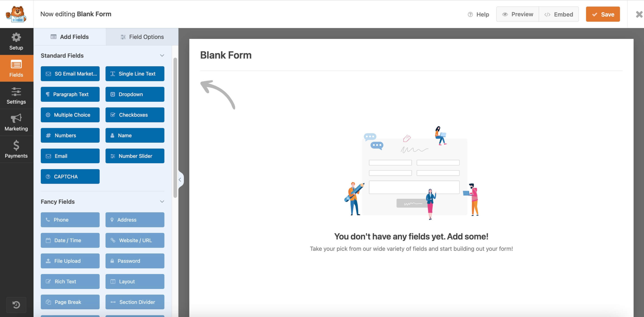644x317 pixels.
Task: Add File Upload field
Action: tap(70, 261)
